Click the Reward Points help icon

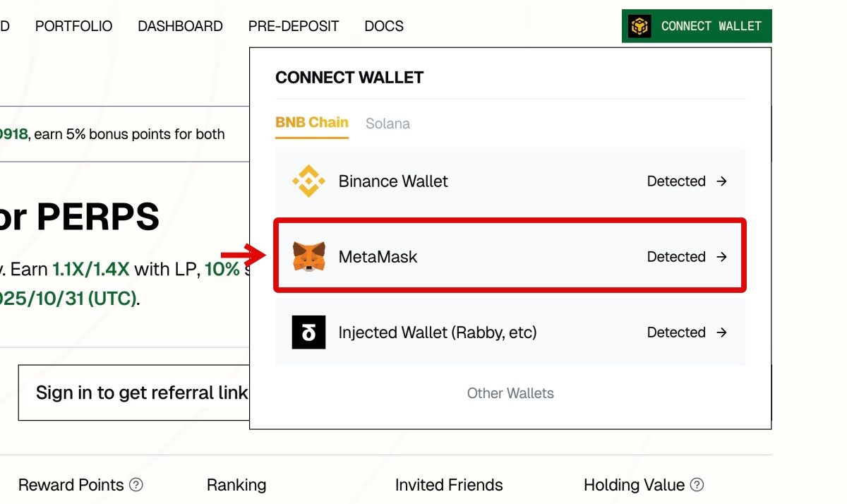(x=136, y=485)
